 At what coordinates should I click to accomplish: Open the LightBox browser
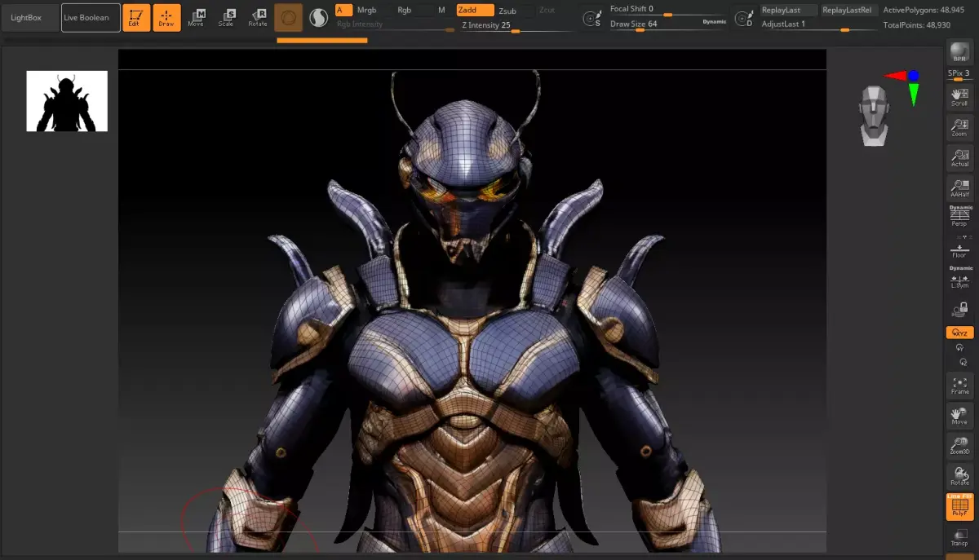tap(30, 18)
